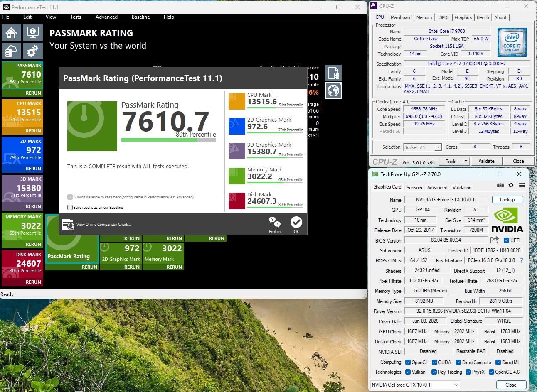The width and height of the screenshot is (537, 392).
Task: Click the globe world comparison icon
Action: (x=333, y=91)
